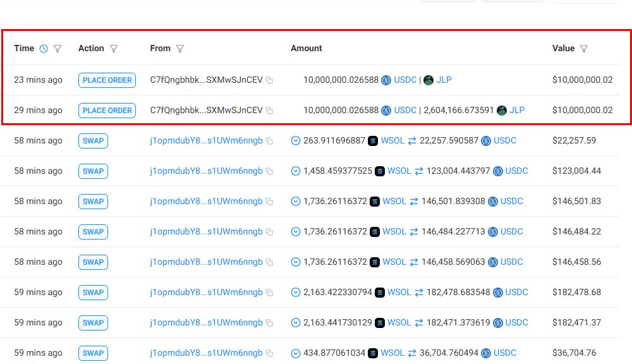Open USDC token link in 29 mins ago row
Image resolution: width=632 pixels, height=364 pixels.
pos(405,110)
